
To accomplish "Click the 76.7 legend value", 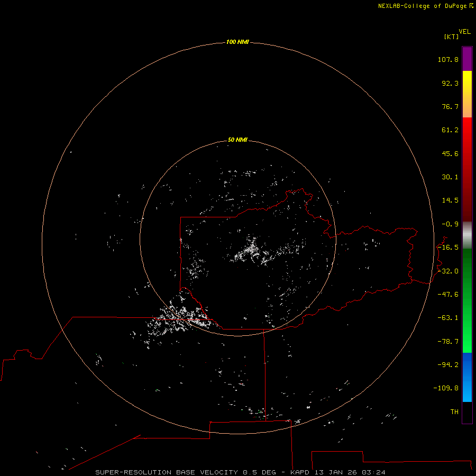I will (450, 106).
